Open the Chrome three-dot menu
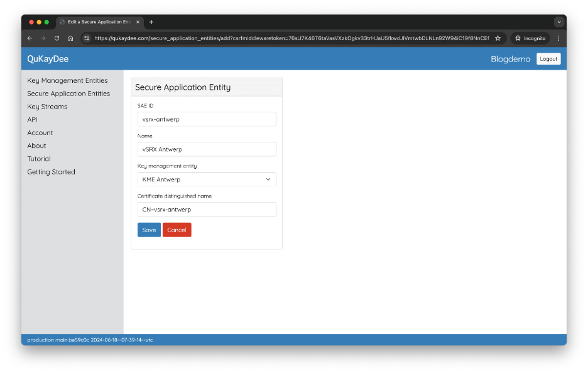588x374 pixels. 558,38
